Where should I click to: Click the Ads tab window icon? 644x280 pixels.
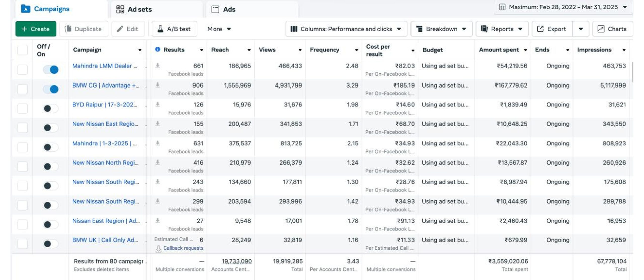coord(215,9)
